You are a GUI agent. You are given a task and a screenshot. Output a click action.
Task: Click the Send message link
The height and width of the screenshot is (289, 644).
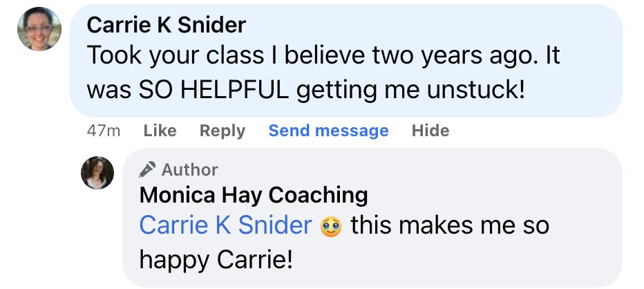328,131
